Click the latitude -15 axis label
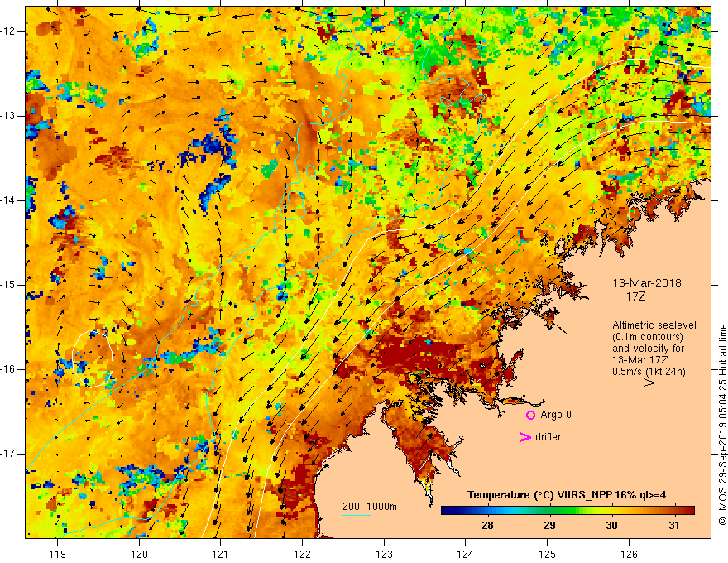Screen dimensions: 728x563 [8, 285]
